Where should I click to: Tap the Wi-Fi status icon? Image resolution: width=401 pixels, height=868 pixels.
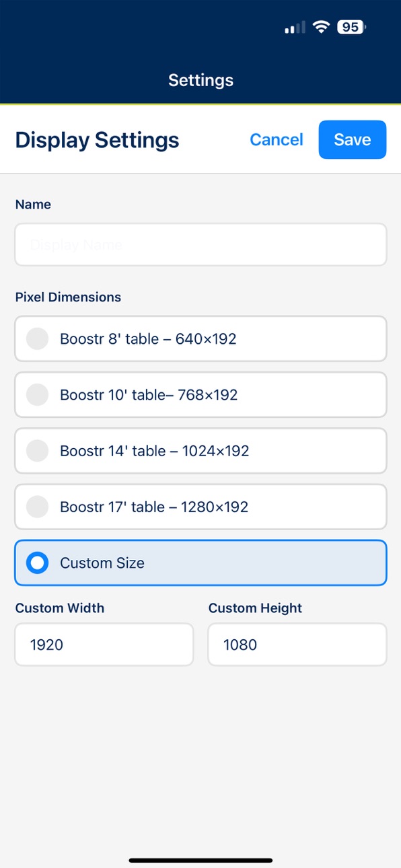[322, 27]
